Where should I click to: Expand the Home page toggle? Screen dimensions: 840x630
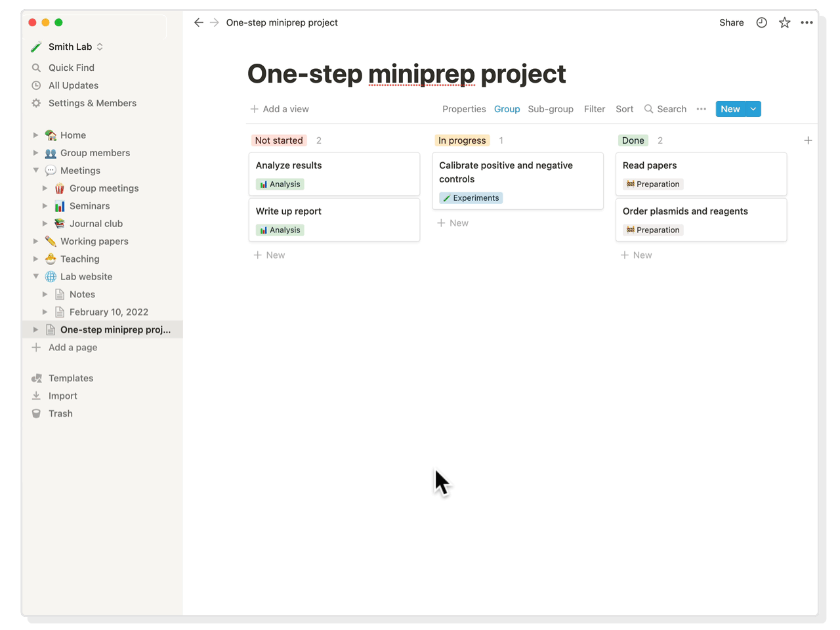[x=36, y=135]
